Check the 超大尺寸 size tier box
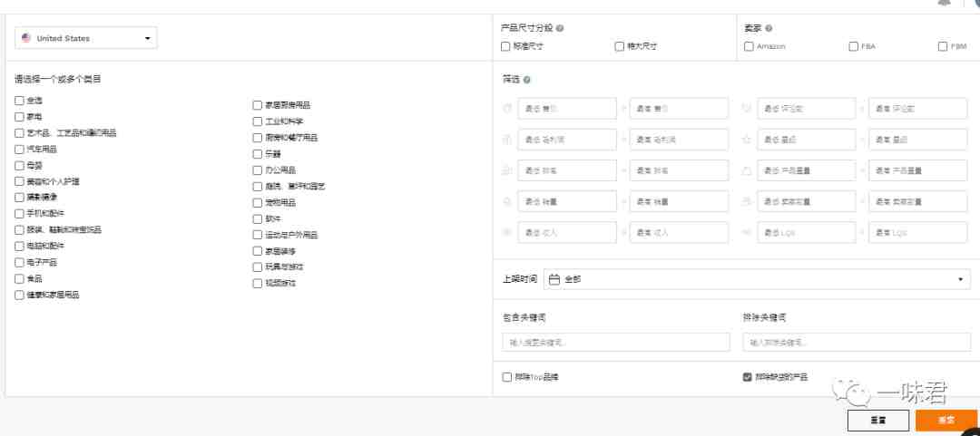980x436 pixels. (x=620, y=46)
